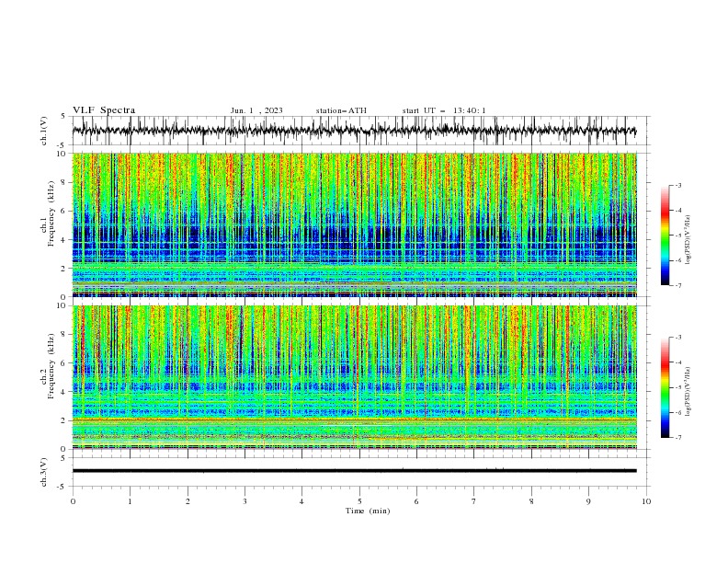Click the "start UT = 13:40: 1" text
Viewport: 728px width, 563px height.
[x=444, y=110]
